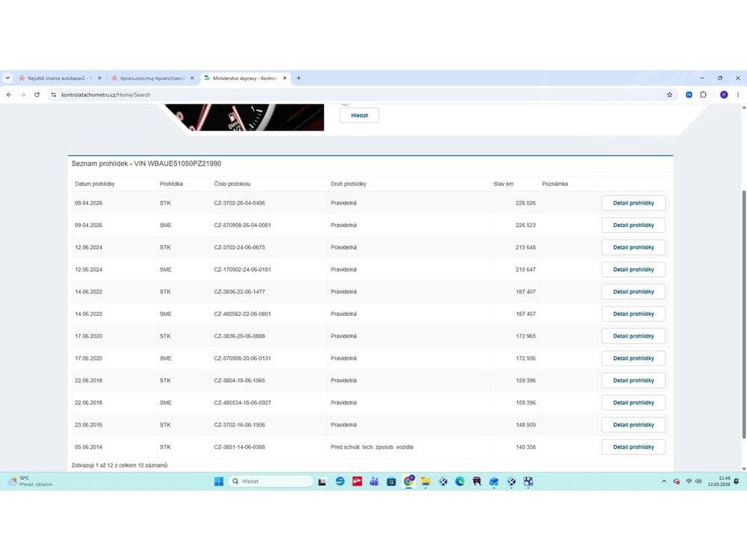Screen dimensions: 747x560
Task: Select the Ministerstvo dopravy tab
Action: [245, 78]
